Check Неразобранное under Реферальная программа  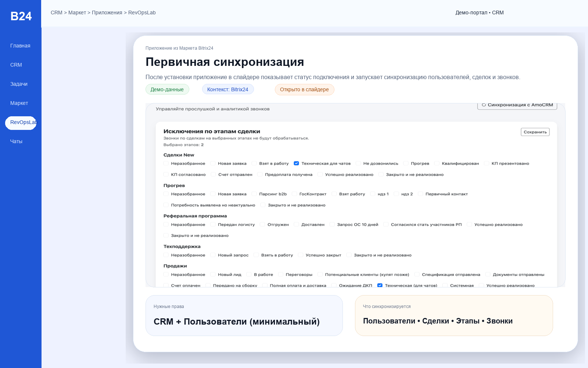[166, 224]
